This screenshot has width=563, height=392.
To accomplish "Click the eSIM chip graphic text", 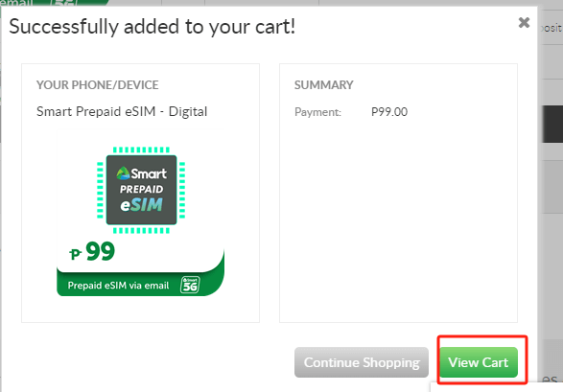I will (x=141, y=205).
